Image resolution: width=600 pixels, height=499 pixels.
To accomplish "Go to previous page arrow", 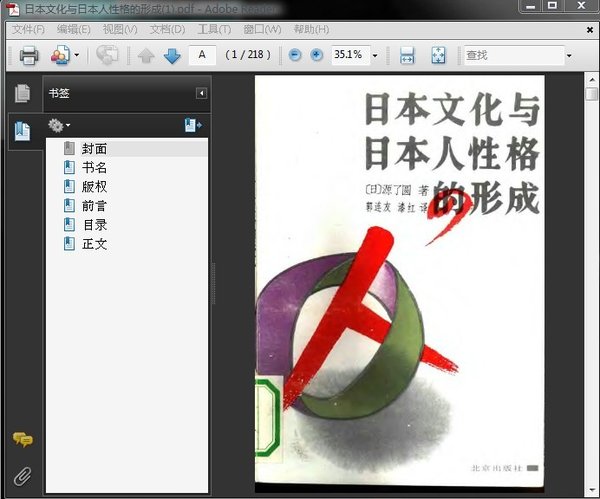I will point(146,56).
